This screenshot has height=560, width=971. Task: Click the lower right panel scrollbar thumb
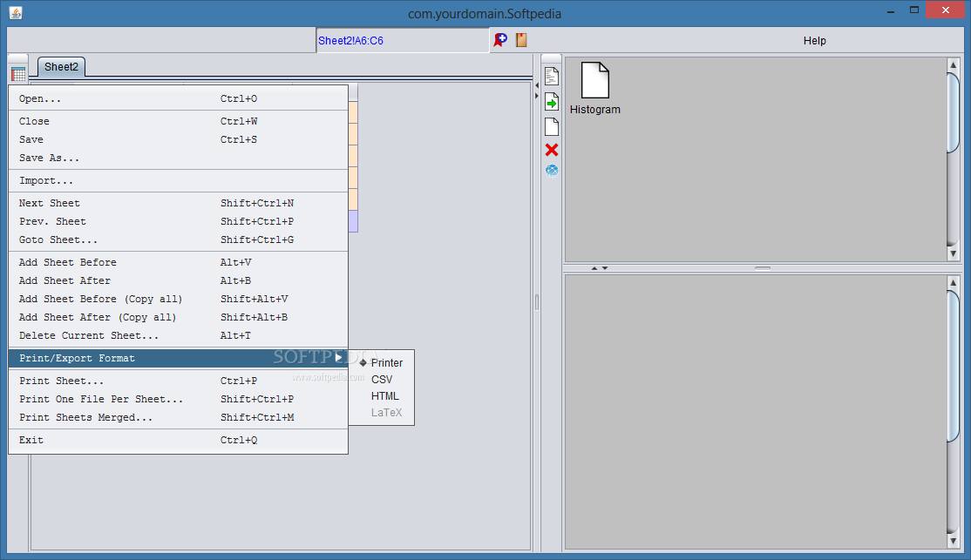pyautogui.click(x=953, y=367)
